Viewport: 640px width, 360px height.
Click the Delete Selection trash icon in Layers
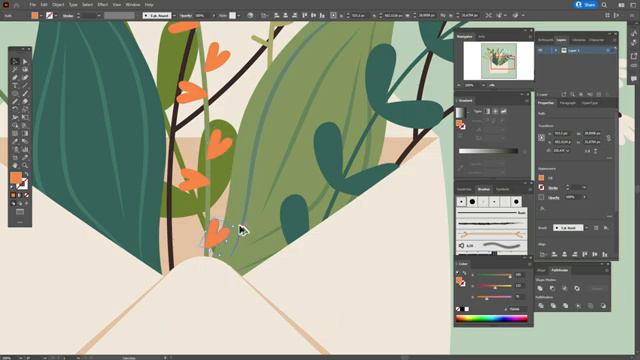coord(607,94)
